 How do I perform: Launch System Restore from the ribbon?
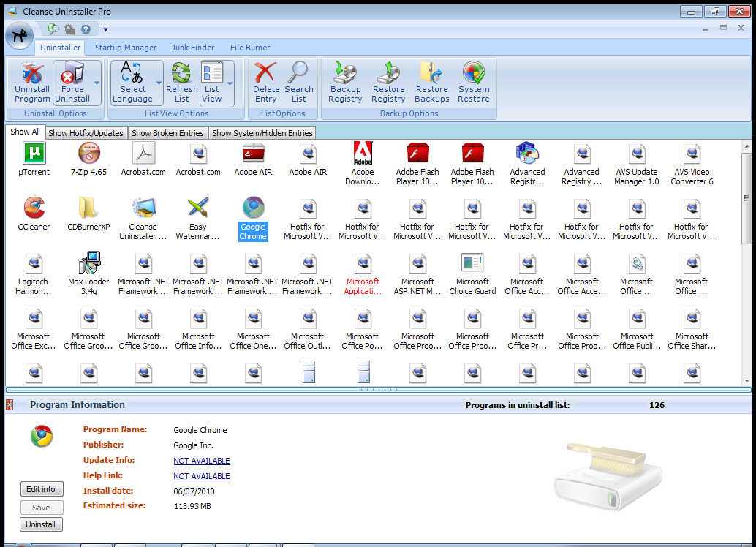(474, 83)
